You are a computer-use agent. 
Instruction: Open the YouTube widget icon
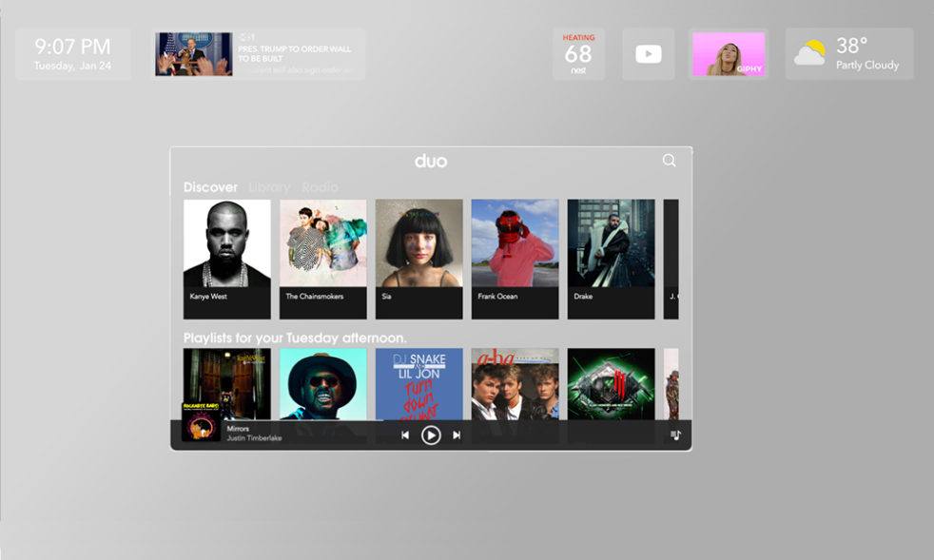point(649,54)
